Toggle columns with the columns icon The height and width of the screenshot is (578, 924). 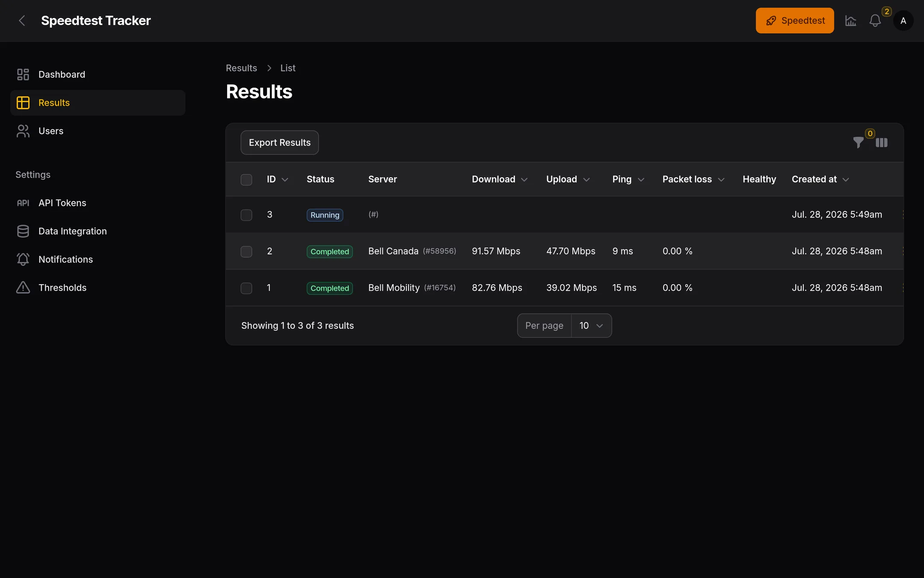(882, 143)
